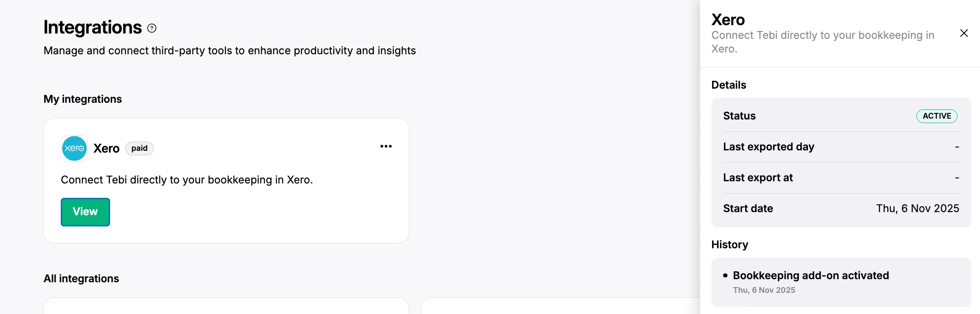Click the Details section heading
This screenshot has height=314, width=980.
tap(728, 85)
